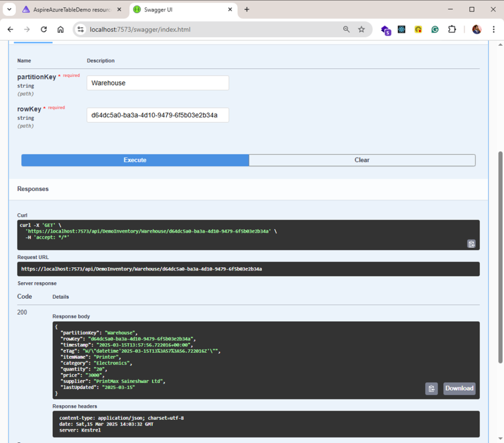
Task: Click into the partitionKey input field
Action: [x=157, y=83]
